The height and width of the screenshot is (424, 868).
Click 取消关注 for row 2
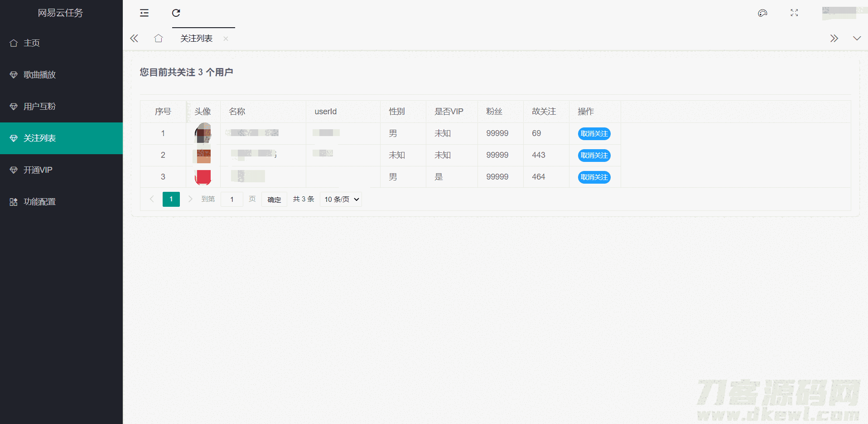point(594,156)
